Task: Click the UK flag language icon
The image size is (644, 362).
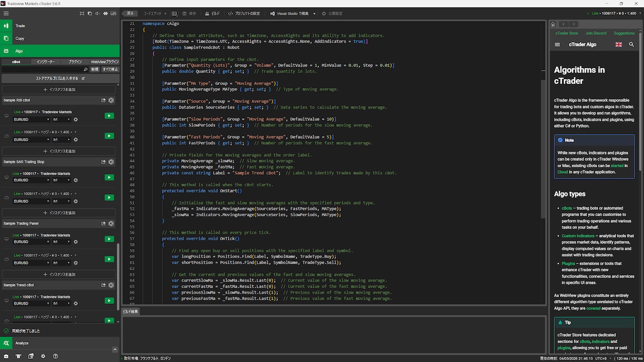Action: coord(619,45)
